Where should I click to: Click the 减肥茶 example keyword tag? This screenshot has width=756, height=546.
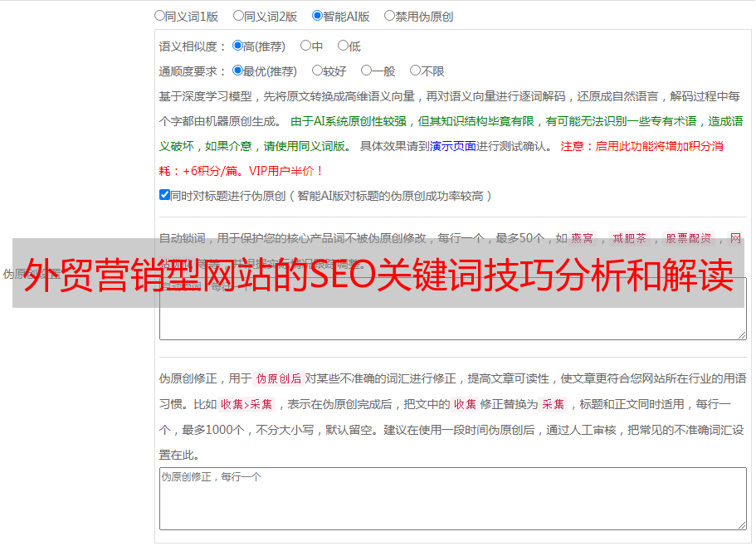(x=629, y=238)
